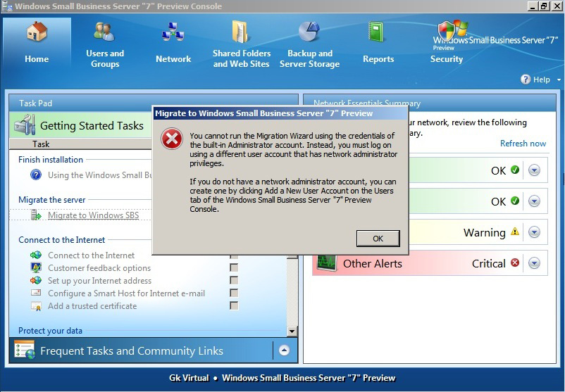Image resolution: width=565 pixels, height=392 pixels.
Task: Expand the Warning status row
Action: tap(534, 232)
